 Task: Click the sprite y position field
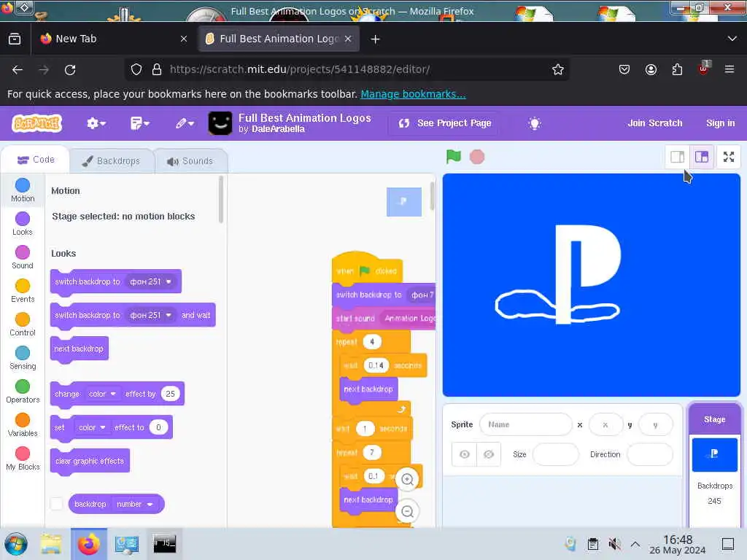[x=655, y=424]
